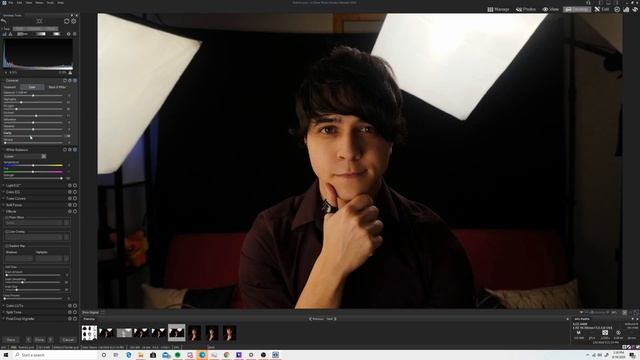Select the first filmstrip thumbnail
Screen dimensions: 640x360
(89, 333)
